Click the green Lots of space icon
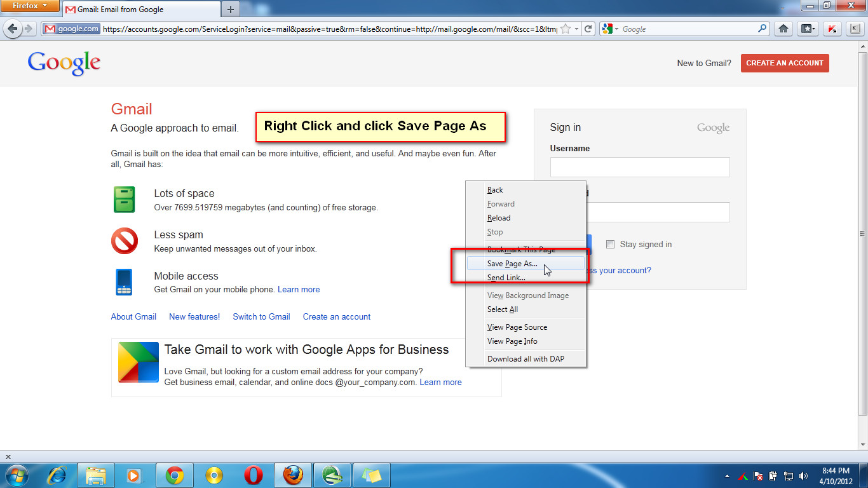The width and height of the screenshot is (868, 488). (x=125, y=200)
